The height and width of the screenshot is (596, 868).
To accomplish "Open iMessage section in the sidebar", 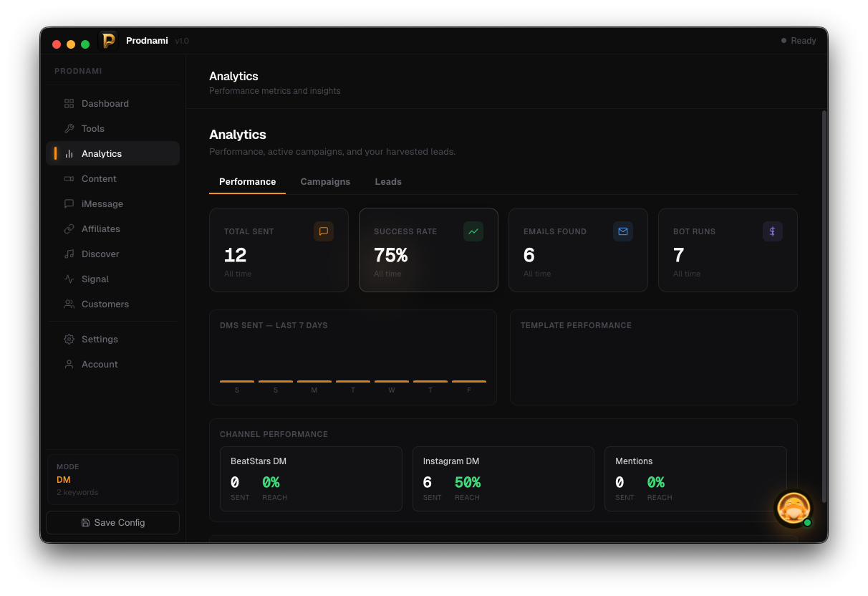I will pyautogui.click(x=113, y=204).
